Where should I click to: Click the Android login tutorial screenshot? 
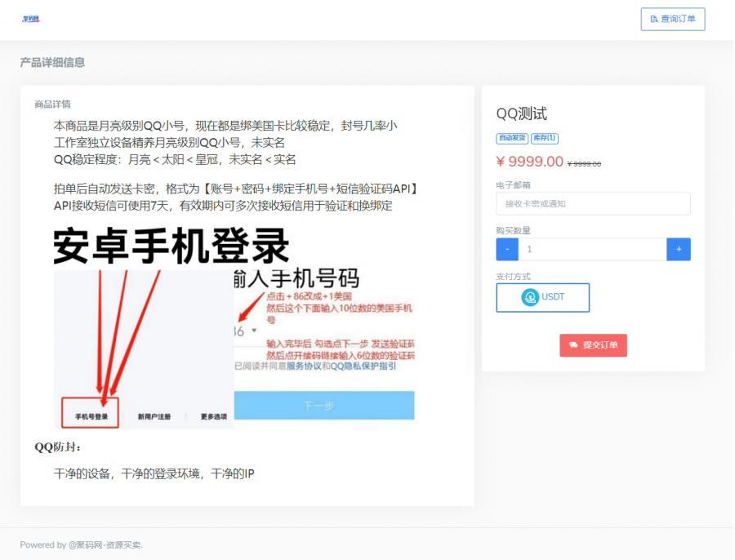234,327
